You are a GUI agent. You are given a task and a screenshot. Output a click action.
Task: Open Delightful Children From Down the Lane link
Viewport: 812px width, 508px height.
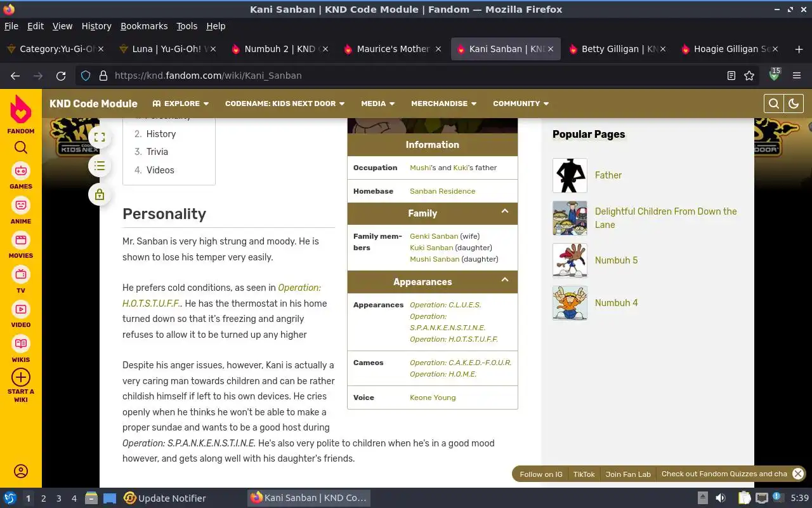[665, 218]
